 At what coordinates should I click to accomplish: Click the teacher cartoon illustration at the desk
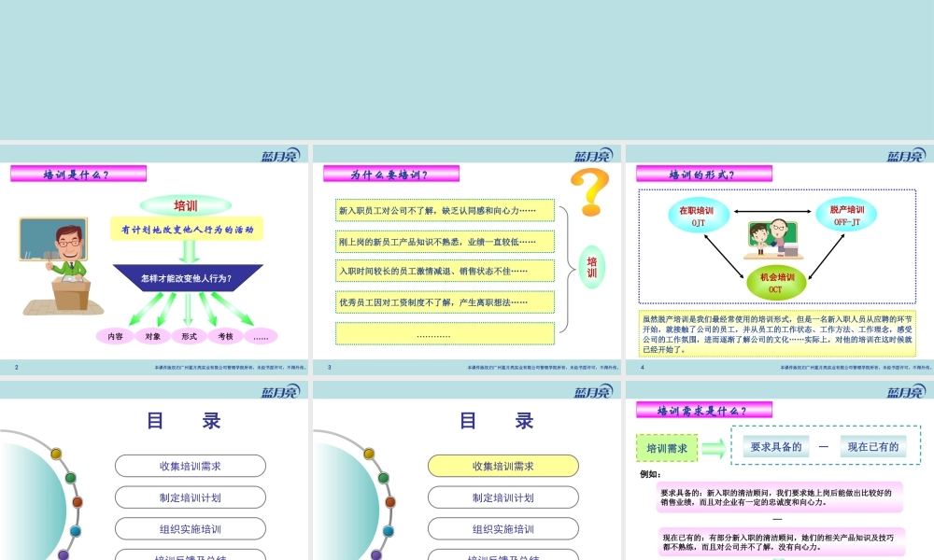60,265
